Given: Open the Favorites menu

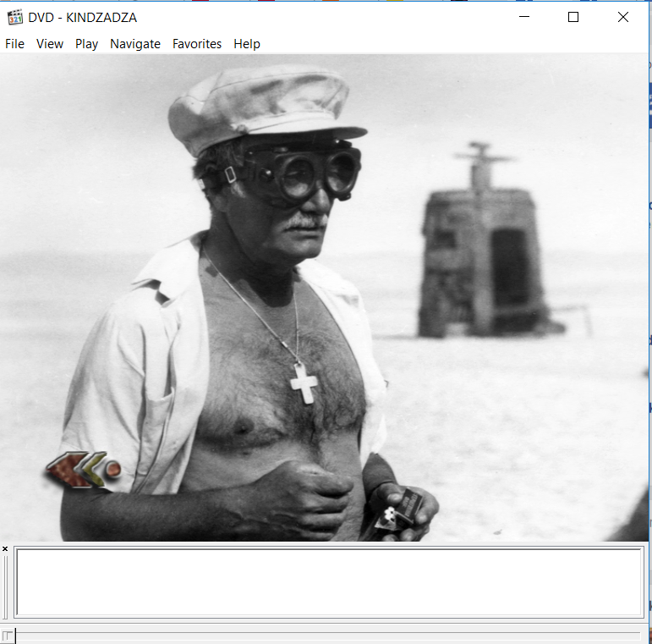Looking at the screenshot, I should coord(197,44).
